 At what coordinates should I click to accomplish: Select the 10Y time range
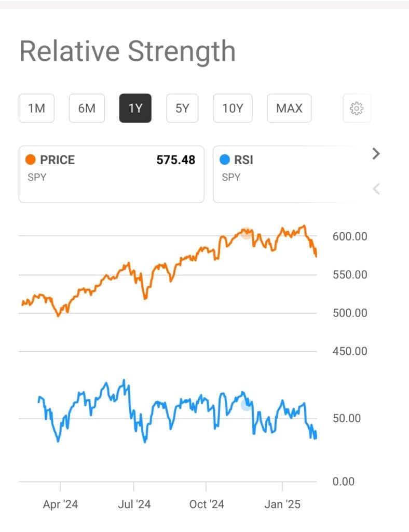233,108
